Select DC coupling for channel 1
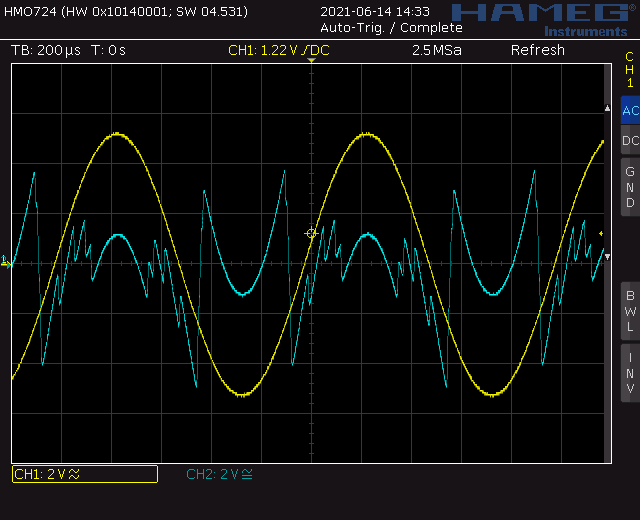Viewport: 640px width, 520px height. [x=629, y=141]
